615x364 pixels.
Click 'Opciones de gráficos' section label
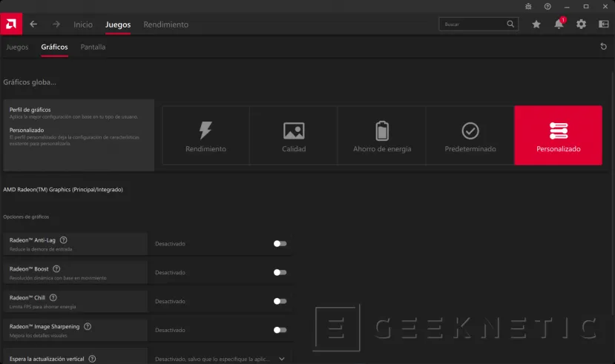26,216
